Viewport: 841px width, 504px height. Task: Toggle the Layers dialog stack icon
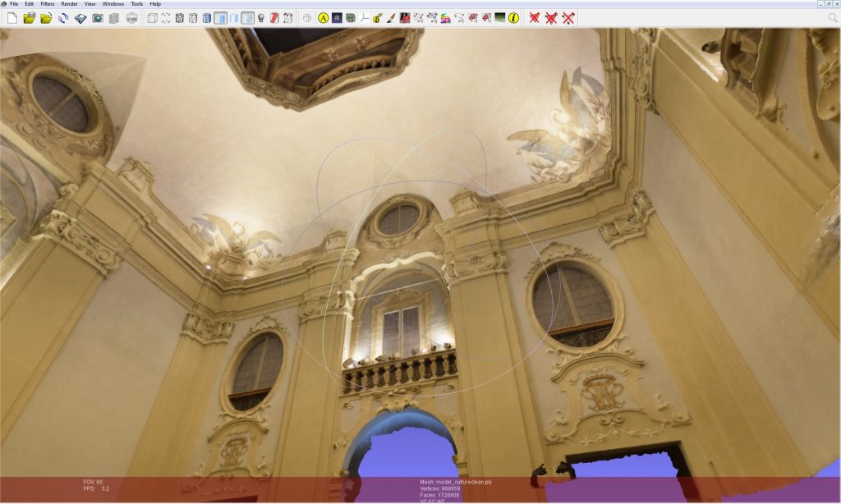tap(114, 17)
